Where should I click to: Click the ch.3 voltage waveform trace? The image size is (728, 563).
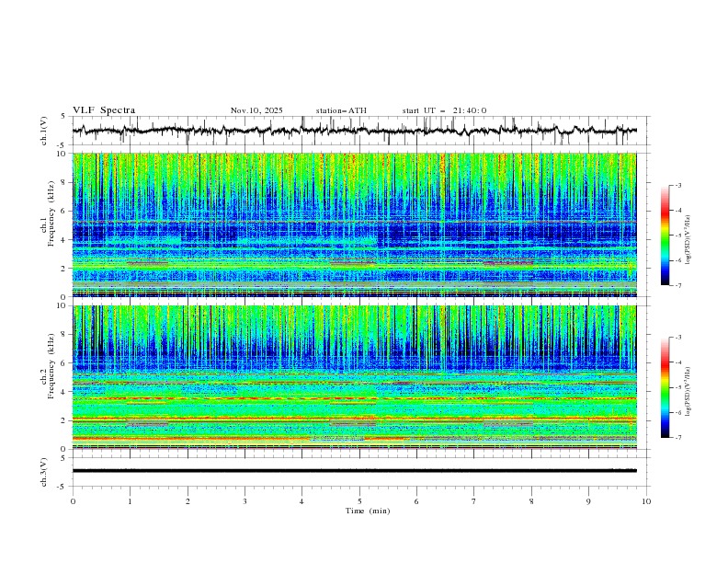point(354,471)
